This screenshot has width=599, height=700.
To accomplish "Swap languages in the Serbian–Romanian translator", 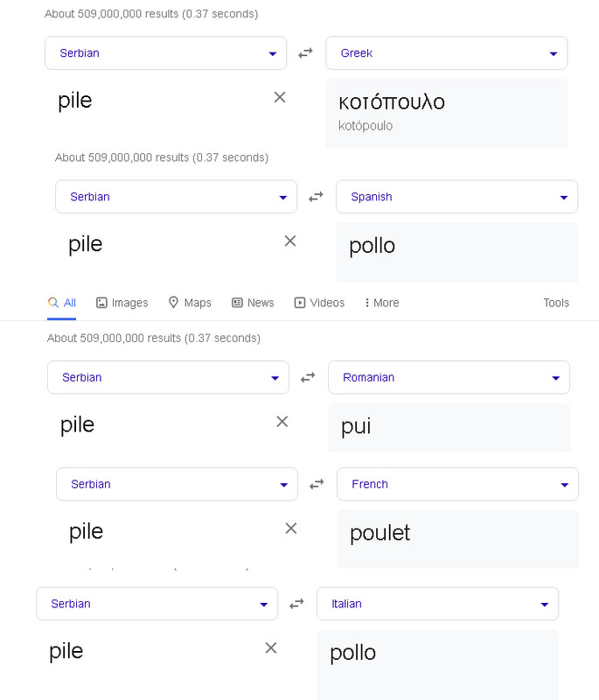I will point(308,378).
